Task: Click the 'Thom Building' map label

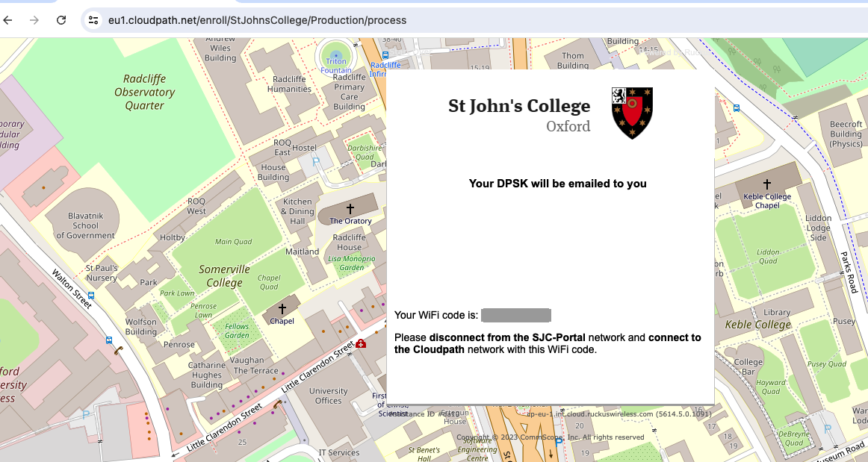Action: (573, 60)
